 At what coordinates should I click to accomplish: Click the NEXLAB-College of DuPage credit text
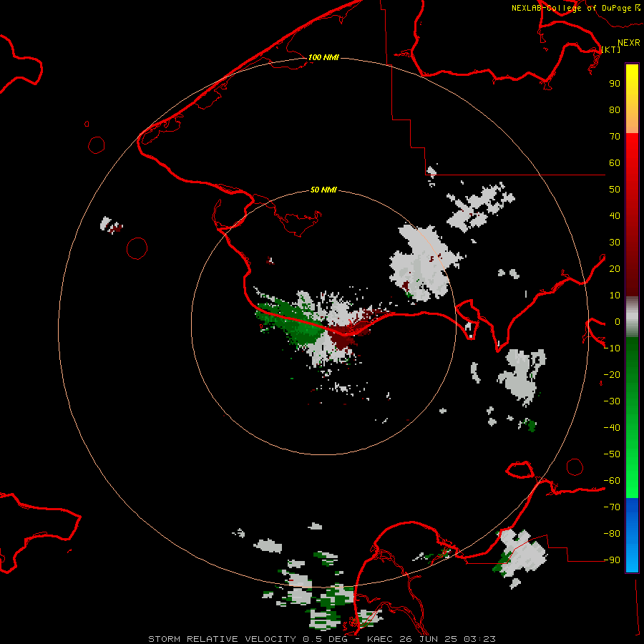point(571,8)
